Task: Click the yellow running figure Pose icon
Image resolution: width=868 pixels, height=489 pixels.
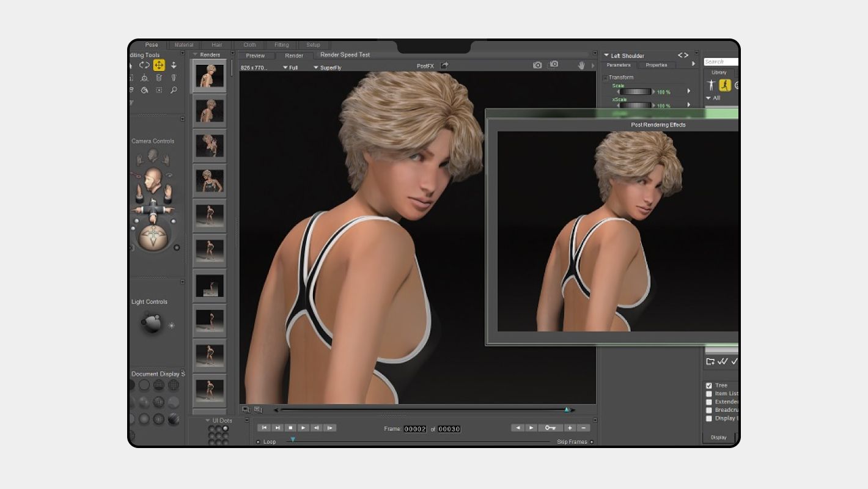Action: 724,85
